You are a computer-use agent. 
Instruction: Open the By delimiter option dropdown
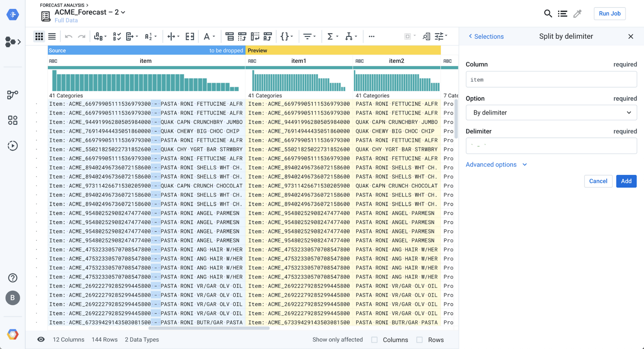click(551, 113)
